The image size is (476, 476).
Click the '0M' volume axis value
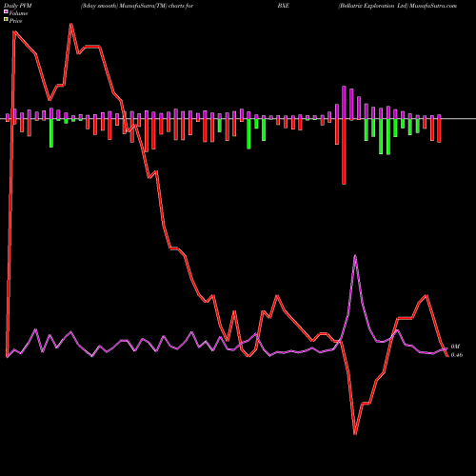(455, 347)
